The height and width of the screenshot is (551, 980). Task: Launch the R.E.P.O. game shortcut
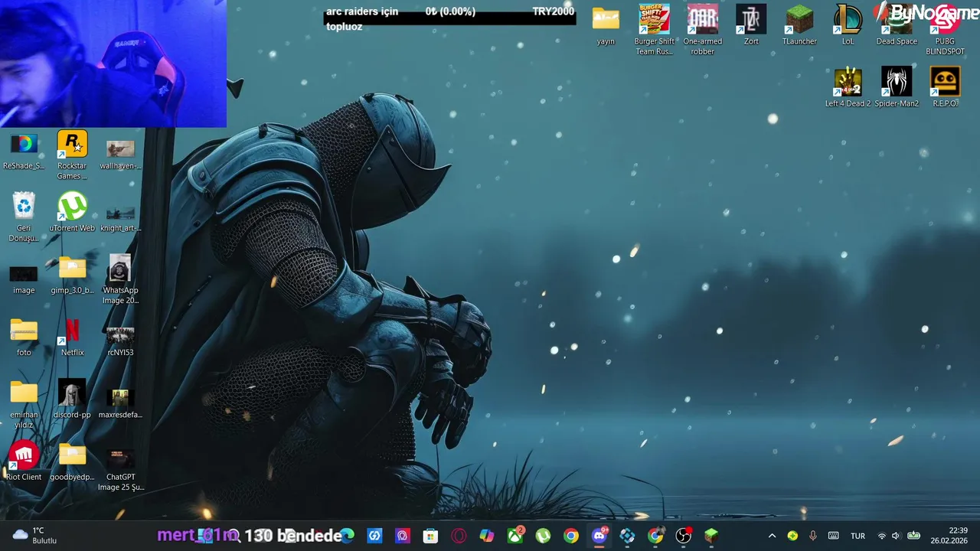(x=945, y=88)
